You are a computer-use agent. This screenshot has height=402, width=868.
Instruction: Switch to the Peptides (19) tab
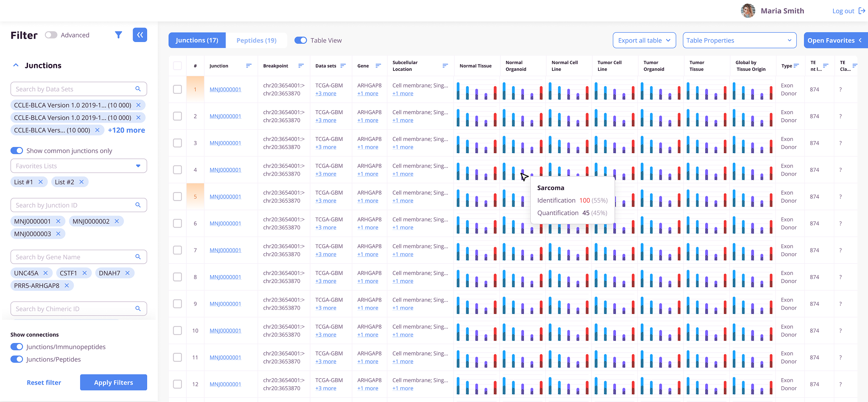256,40
